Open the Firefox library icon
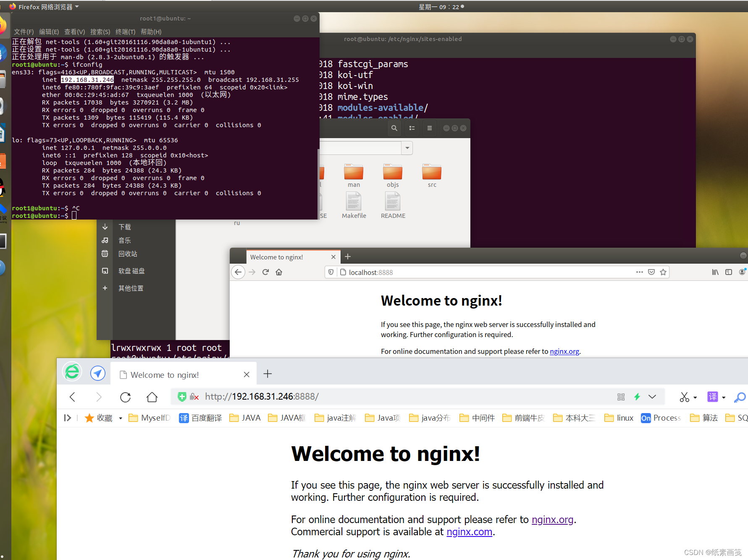The width and height of the screenshot is (748, 560). pyautogui.click(x=715, y=272)
